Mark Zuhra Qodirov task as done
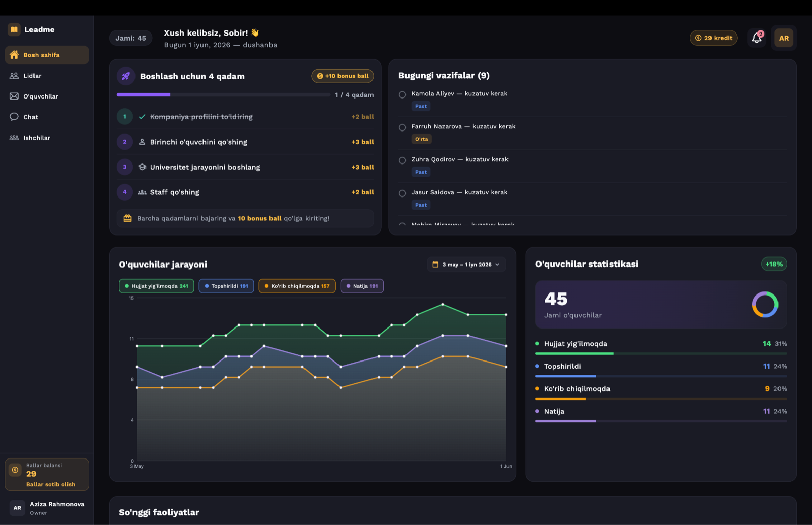This screenshot has height=525, width=812. 402,160
